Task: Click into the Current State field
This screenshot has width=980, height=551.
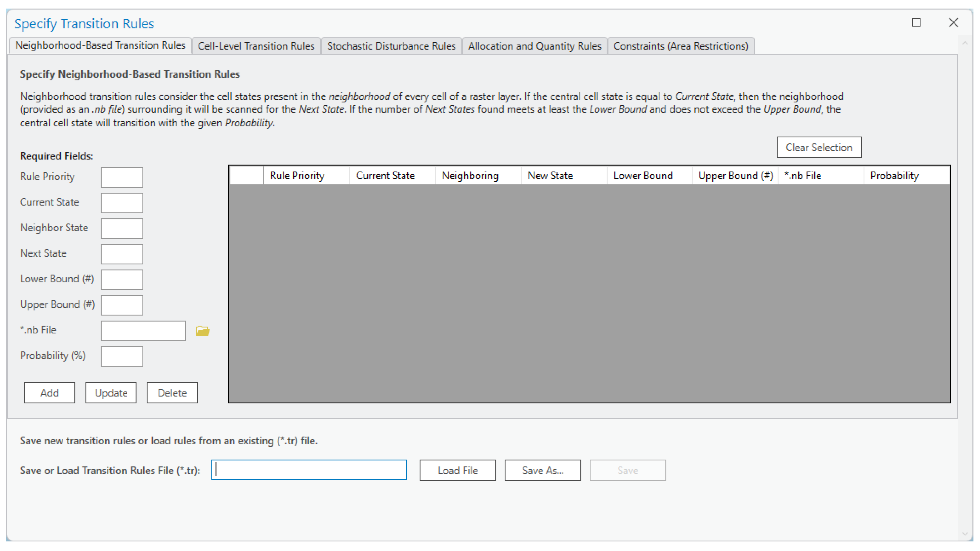Action: (x=122, y=203)
